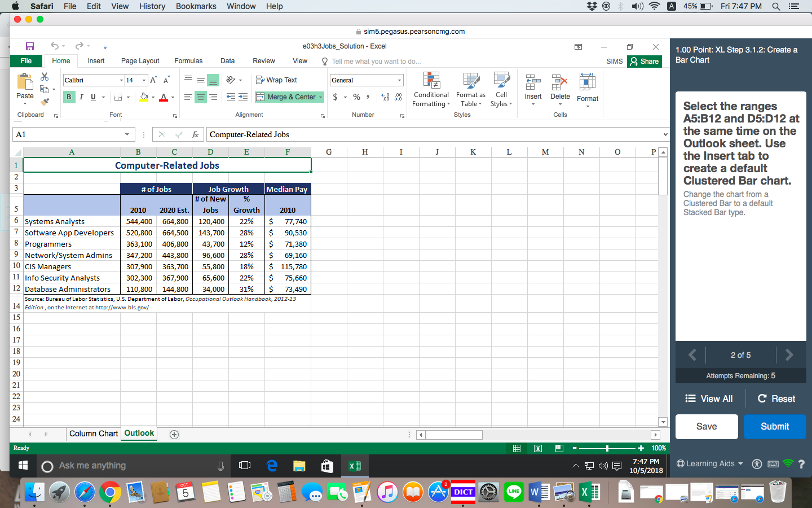The image size is (812, 508).
Task: Toggle Align Left
Action: pos(188,97)
